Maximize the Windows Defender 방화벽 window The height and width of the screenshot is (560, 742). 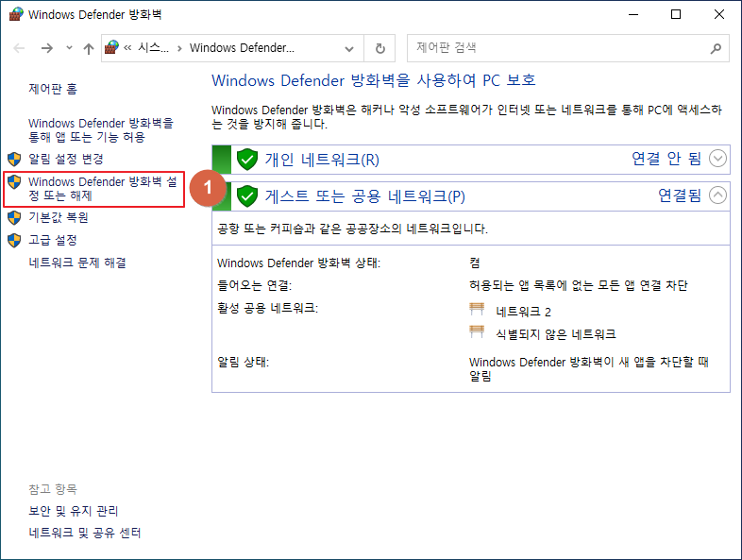[x=676, y=14]
